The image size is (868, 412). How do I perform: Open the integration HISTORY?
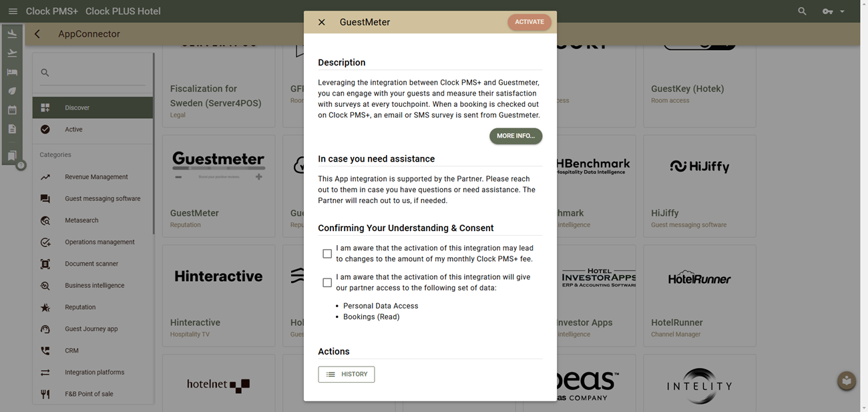pos(347,375)
